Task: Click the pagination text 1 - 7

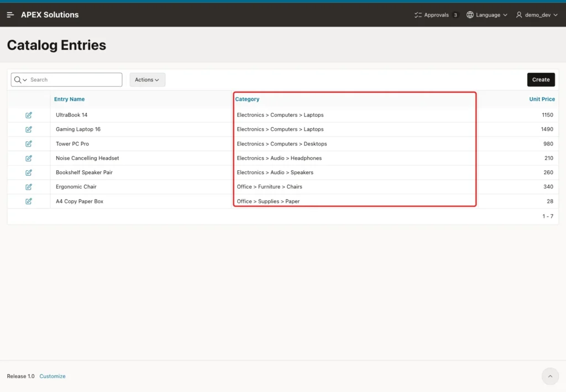Action: (x=548, y=216)
